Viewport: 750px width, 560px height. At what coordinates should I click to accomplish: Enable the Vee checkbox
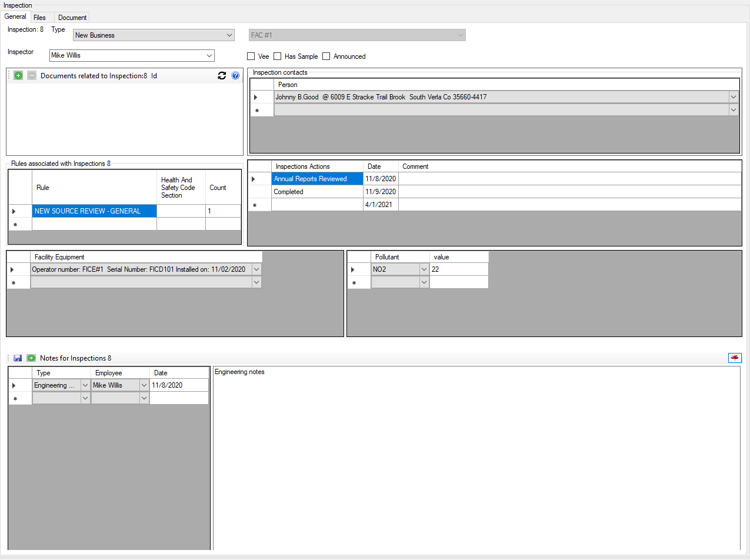click(x=251, y=56)
